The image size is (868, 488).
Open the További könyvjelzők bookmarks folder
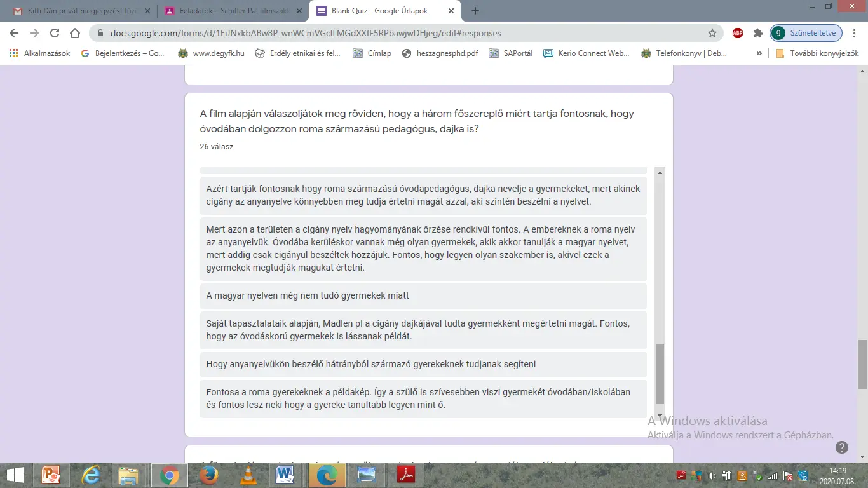click(817, 53)
